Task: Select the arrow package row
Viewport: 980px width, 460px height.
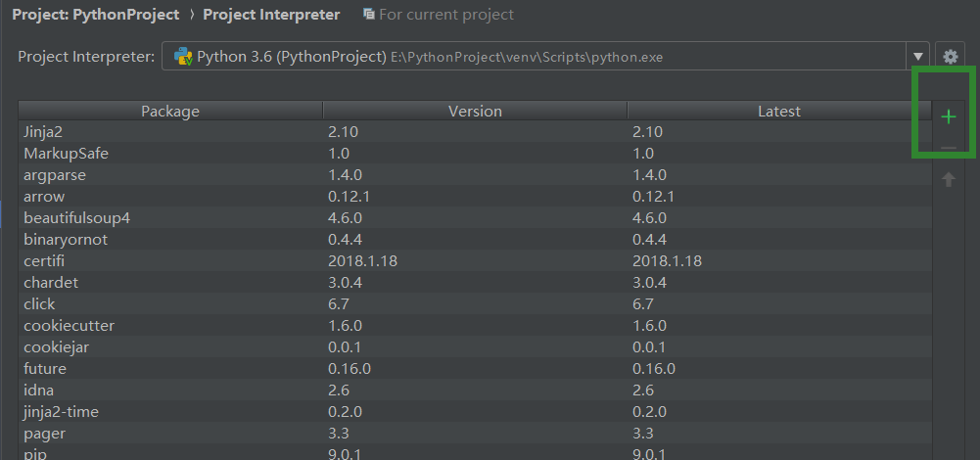Action: click(x=475, y=197)
